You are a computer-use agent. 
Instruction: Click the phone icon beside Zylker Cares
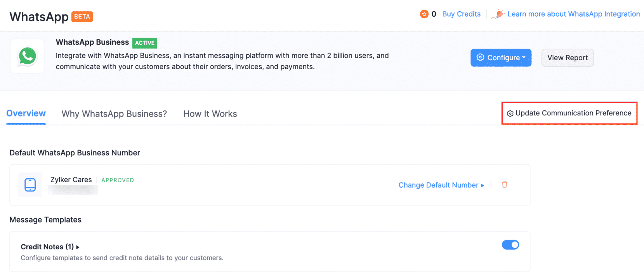30,185
